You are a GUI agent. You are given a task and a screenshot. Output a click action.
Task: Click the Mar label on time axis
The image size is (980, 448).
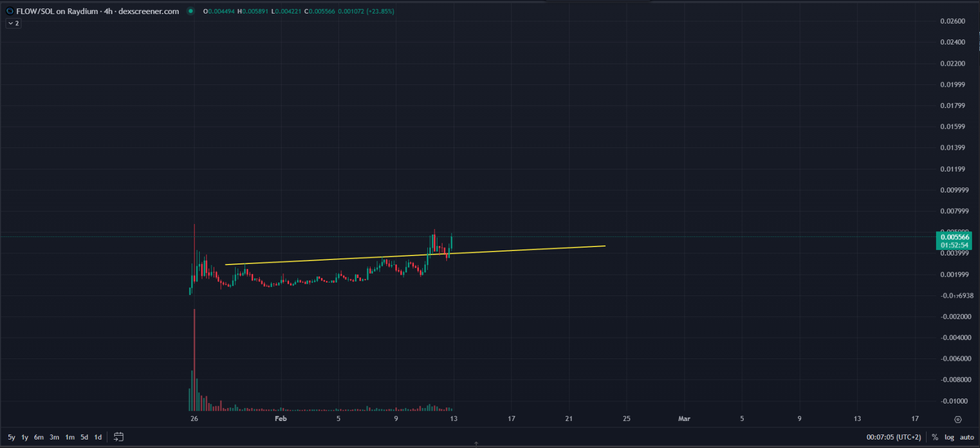point(684,418)
